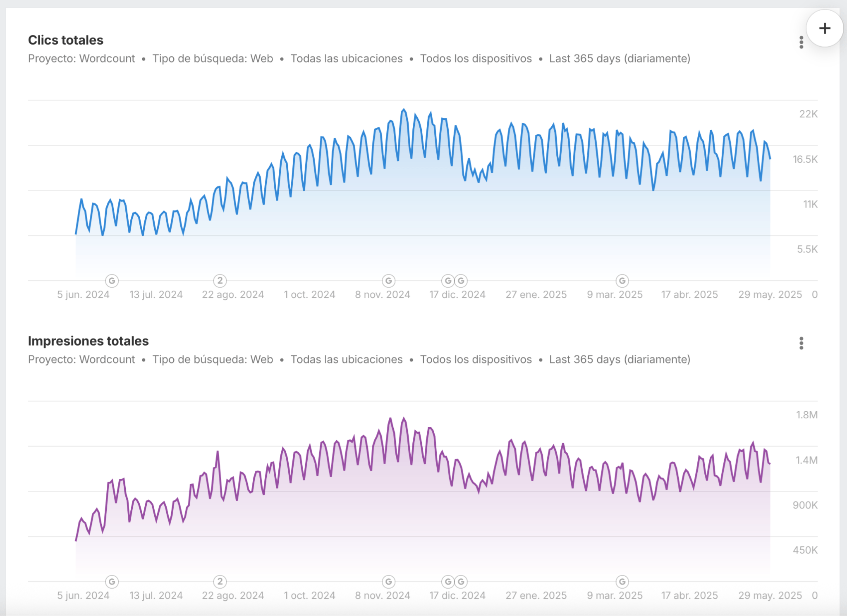Open the Last 365 days date range selector
847x616 pixels.
click(x=619, y=59)
